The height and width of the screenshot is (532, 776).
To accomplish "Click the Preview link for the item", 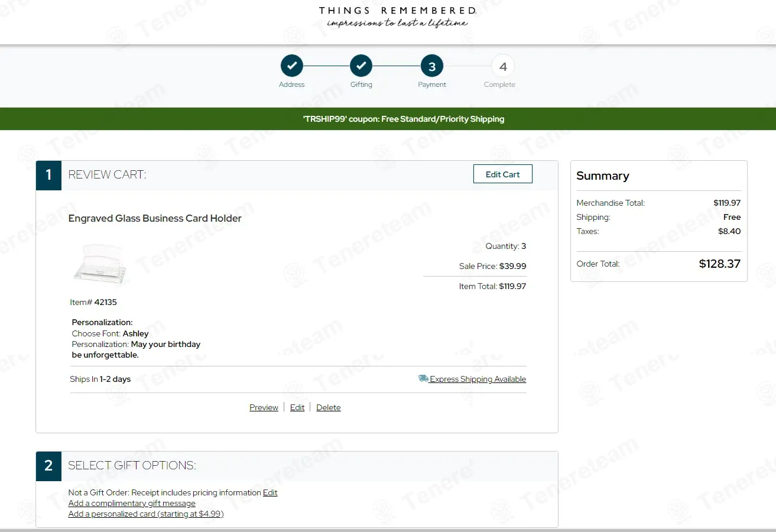I will click(264, 407).
